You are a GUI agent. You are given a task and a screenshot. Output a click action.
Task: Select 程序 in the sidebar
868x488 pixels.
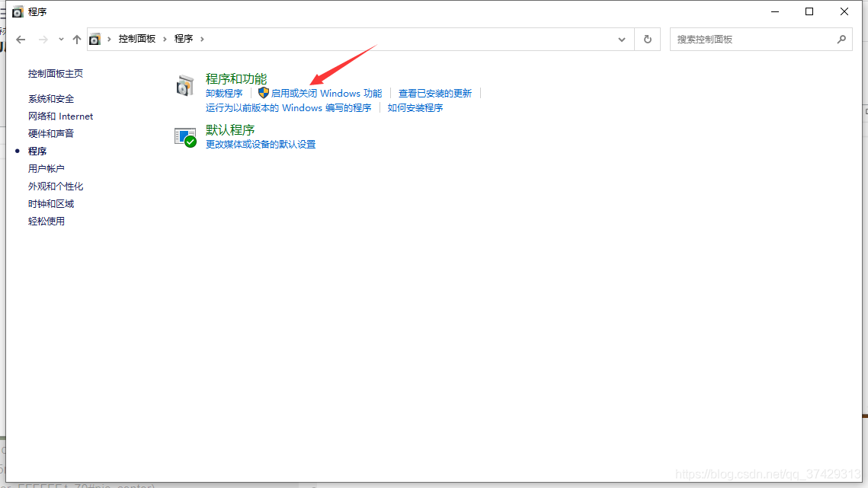coord(37,151)
